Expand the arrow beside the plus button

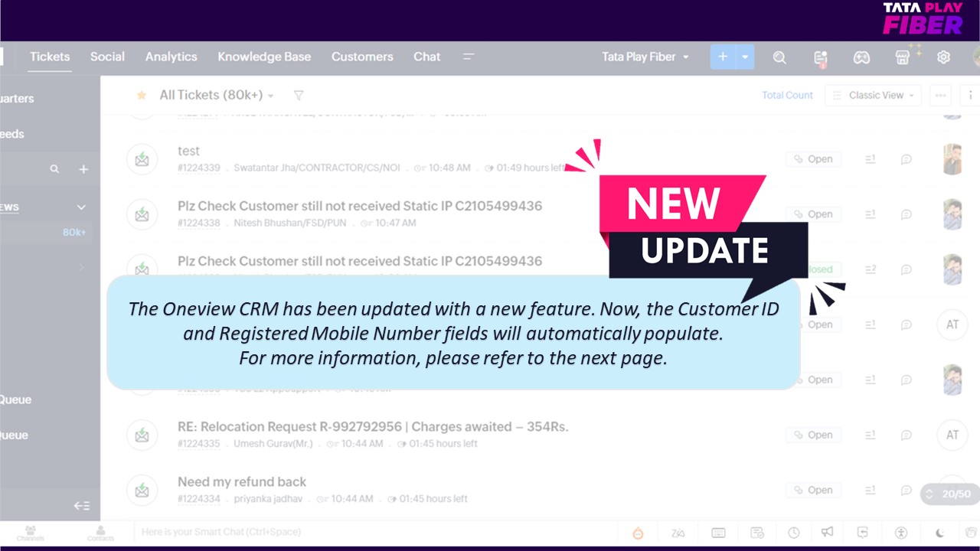745,57
